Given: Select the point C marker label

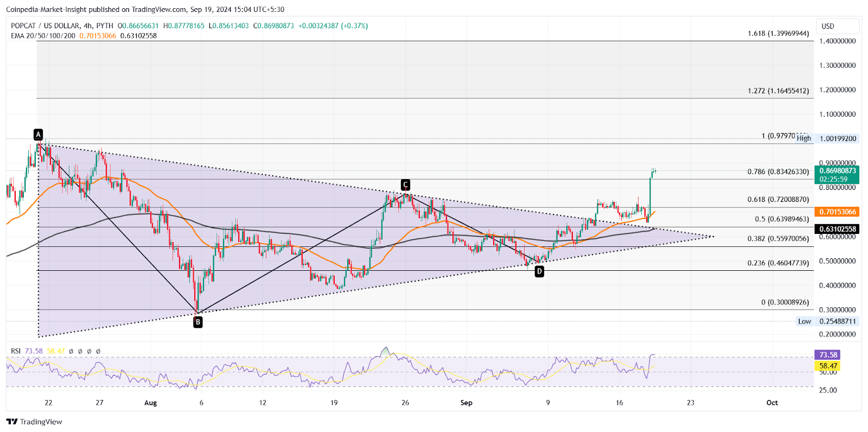Looking at the screenshot, I should coord(405,185).
